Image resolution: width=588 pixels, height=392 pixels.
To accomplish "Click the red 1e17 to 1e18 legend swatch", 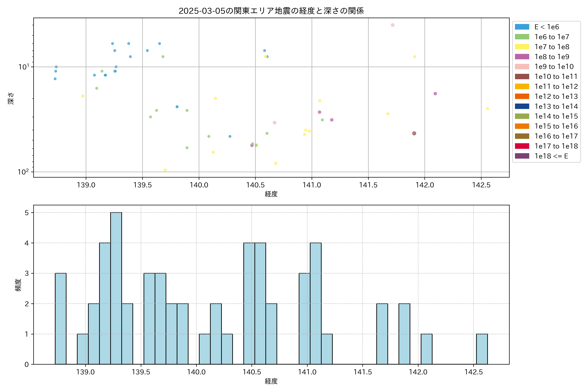I will (x=522, y=146).
